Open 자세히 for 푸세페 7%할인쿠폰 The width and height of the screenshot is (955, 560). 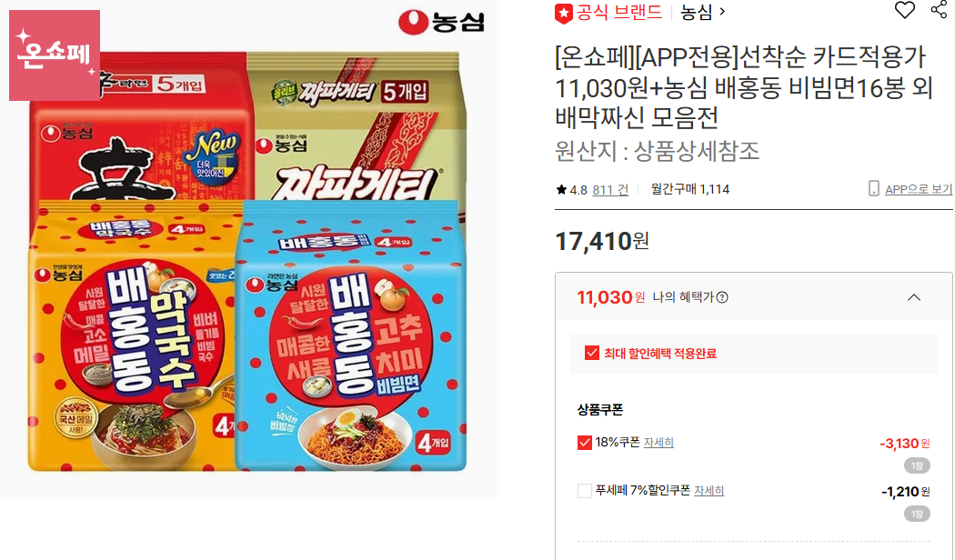(709, 491)
